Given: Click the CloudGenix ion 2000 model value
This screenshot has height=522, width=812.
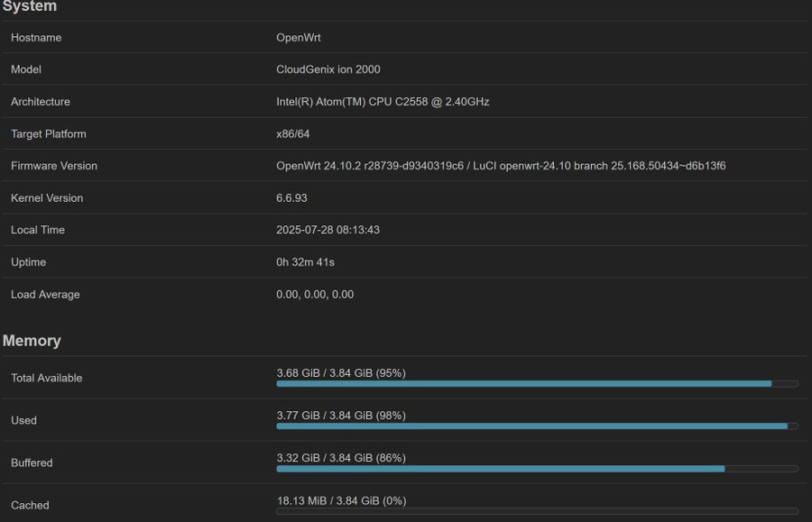Looking at the screenshot, I should 328,69.
